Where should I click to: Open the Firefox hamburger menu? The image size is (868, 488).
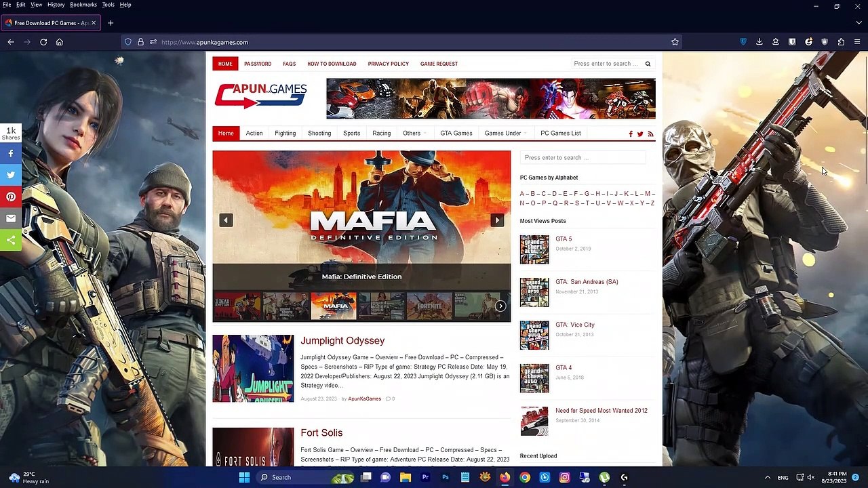(x=858, y=42)
